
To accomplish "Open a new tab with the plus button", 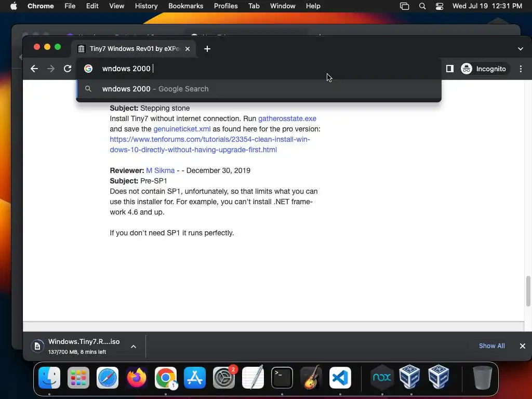I will click(x=207, y=49).
